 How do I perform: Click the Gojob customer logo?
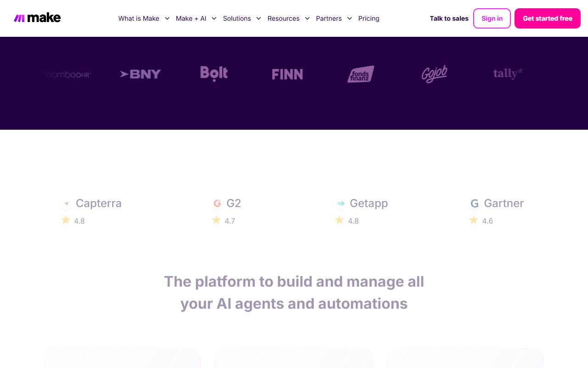(435, 74)
